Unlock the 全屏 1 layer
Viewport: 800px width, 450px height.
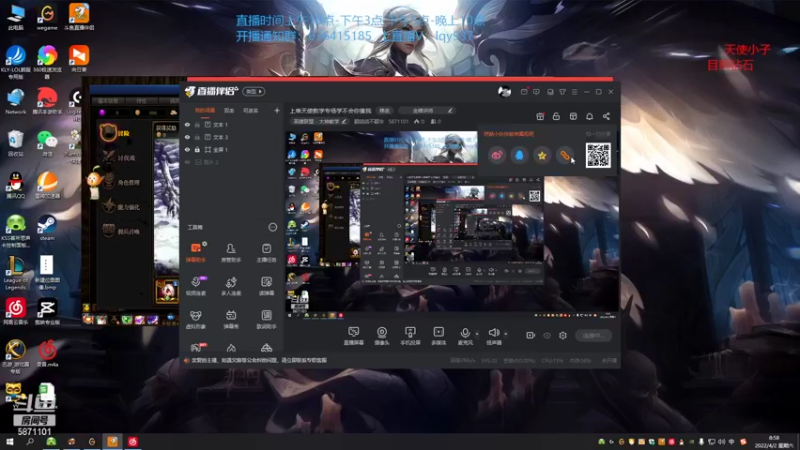[x=197, y=149]
